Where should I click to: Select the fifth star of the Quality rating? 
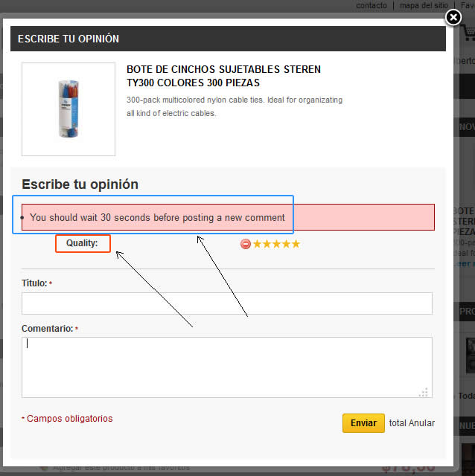coord(296,244)
